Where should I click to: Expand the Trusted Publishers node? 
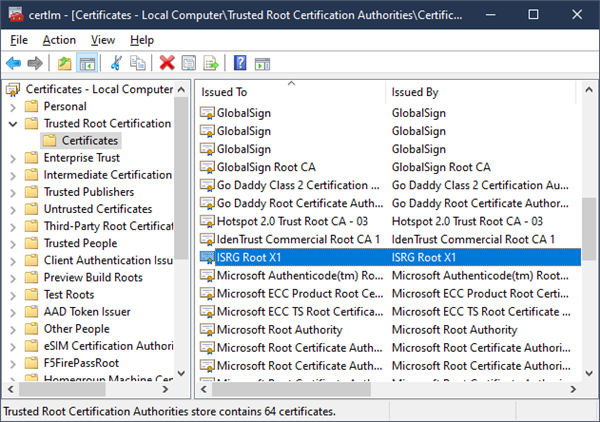point(13,192)
